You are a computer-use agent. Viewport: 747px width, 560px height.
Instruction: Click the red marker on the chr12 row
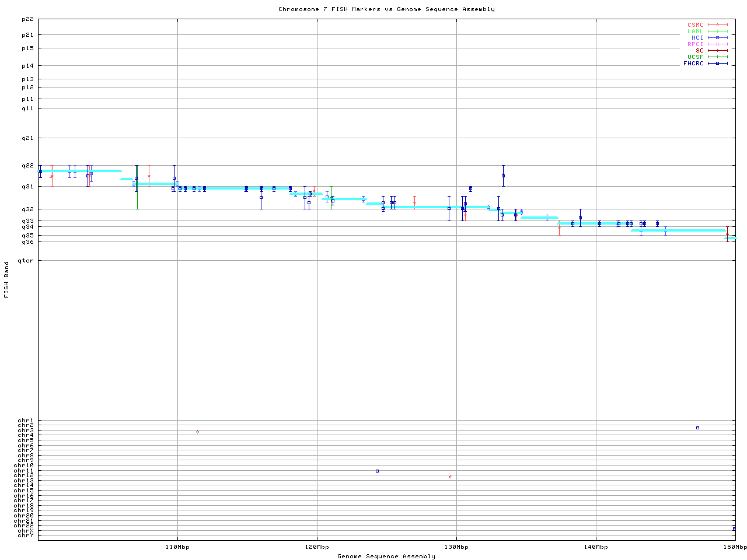[450, 477]
